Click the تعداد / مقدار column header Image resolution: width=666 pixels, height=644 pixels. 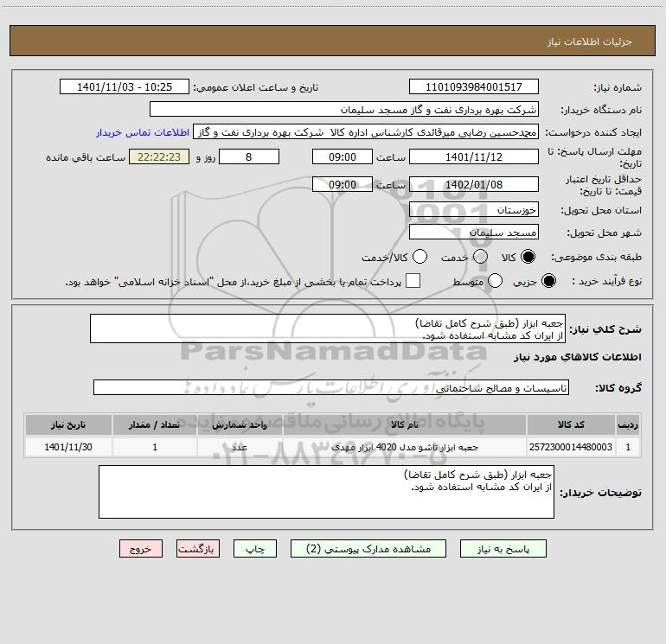[x=155, y=424]
